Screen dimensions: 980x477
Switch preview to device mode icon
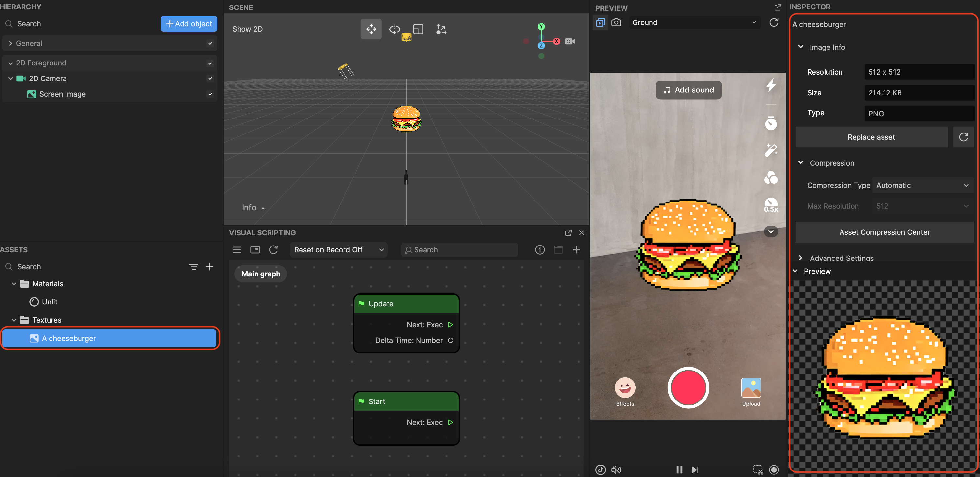pyautogui.click(x=600, y=22)
